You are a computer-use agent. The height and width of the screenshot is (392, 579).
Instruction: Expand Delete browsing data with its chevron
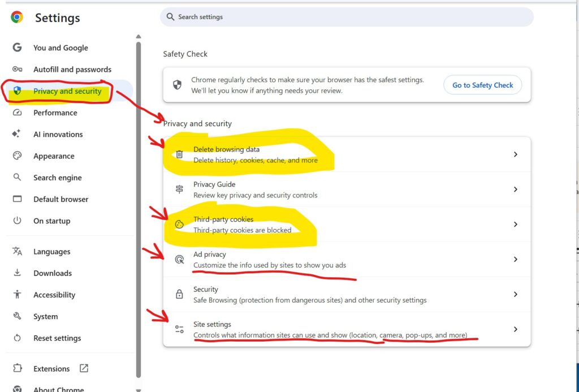tap(516, 154)
